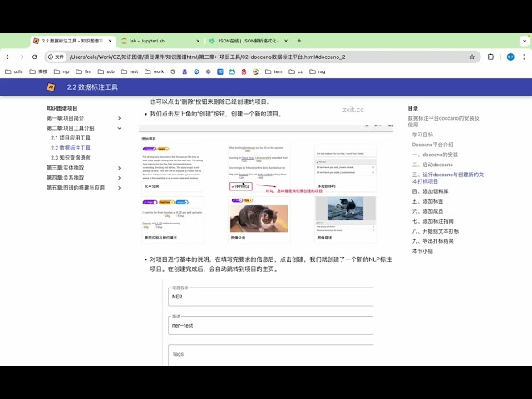The height and width of the screenshot is (399, 532).
Task: Open the blue profile avatar menu
Action: click(510, 57)
